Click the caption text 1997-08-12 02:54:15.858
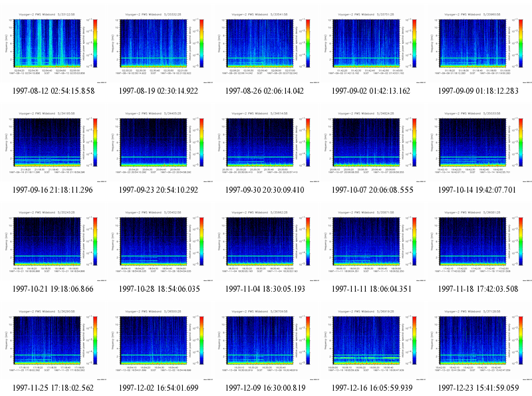 (x=54, y=91)
